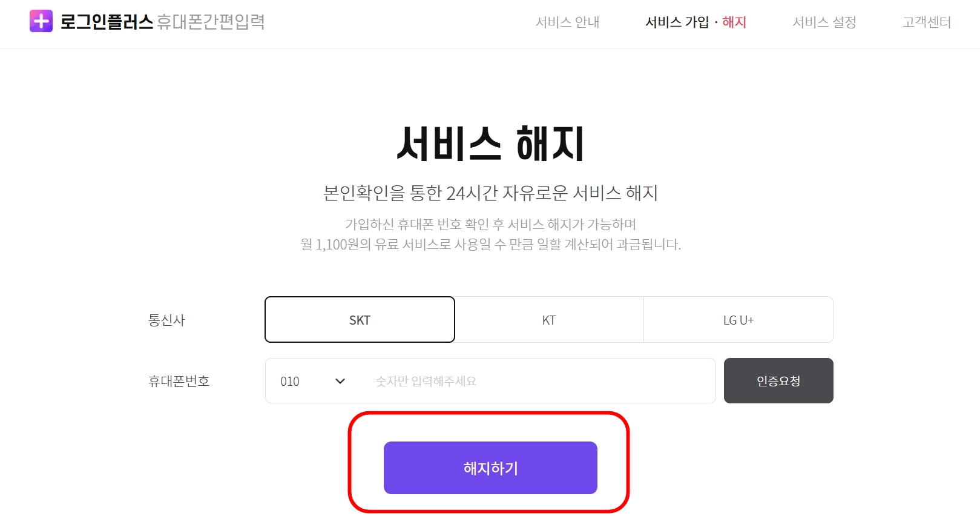Screen dimensions: 980x516
Task: Open the 서비스 안내 menu
Action: pos(567,22)
